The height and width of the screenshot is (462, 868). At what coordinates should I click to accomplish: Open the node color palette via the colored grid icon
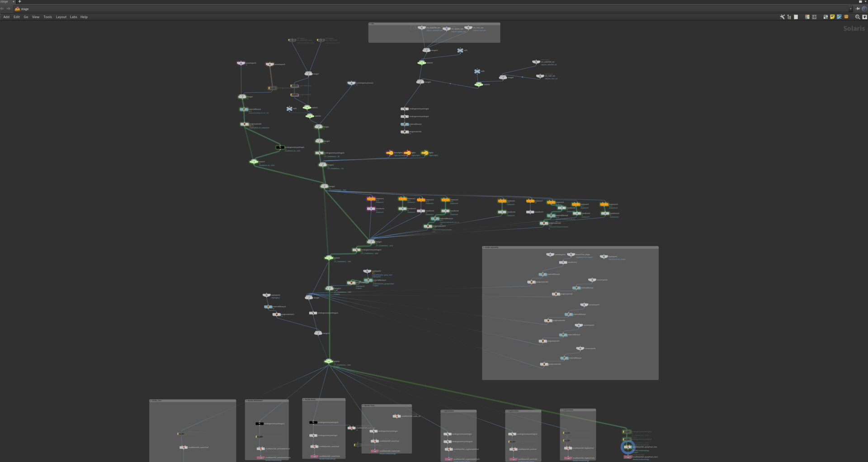tap(807, 17)
